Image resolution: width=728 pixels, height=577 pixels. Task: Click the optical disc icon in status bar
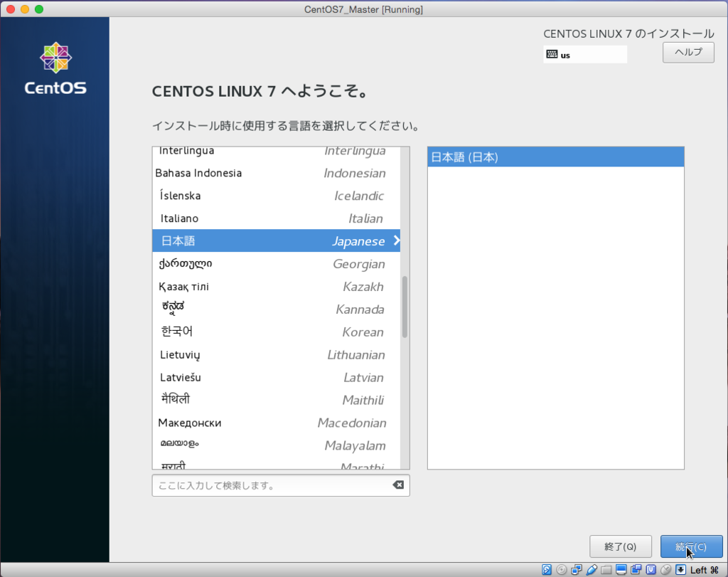pos(562,570)
